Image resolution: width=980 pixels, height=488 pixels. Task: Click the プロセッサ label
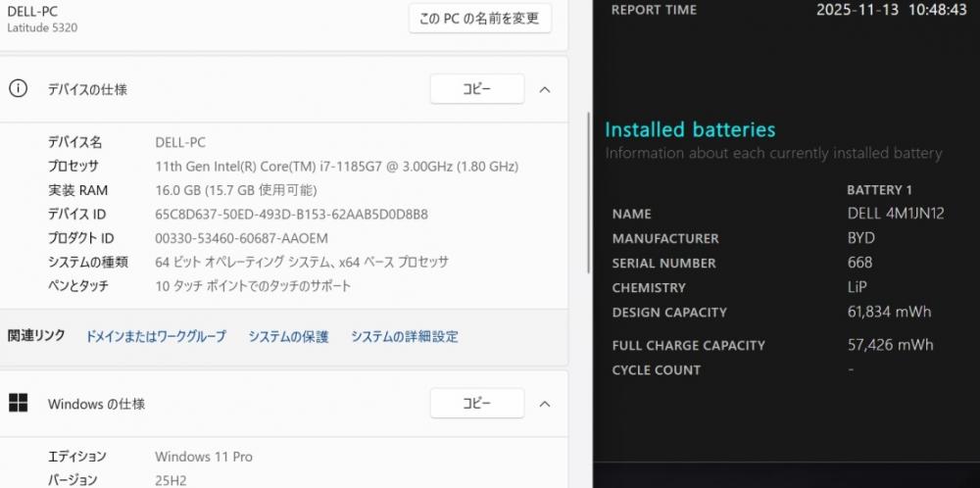pos(73,167)
